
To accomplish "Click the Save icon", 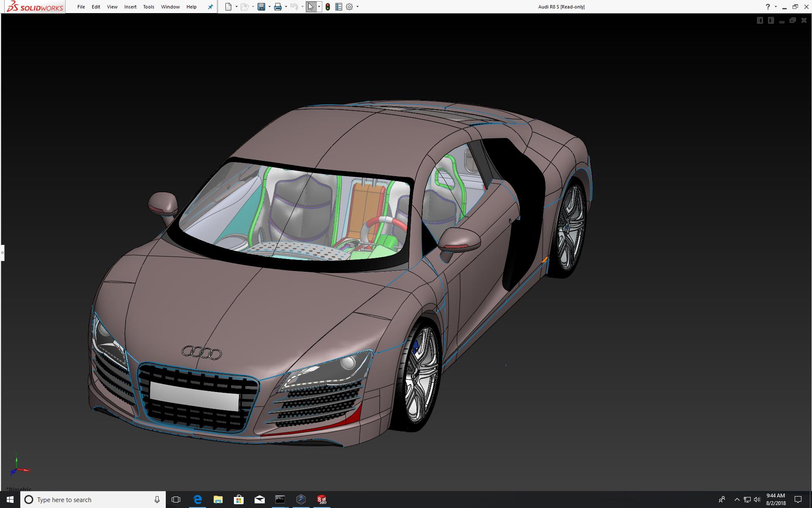I will click(x=261, y=7).
